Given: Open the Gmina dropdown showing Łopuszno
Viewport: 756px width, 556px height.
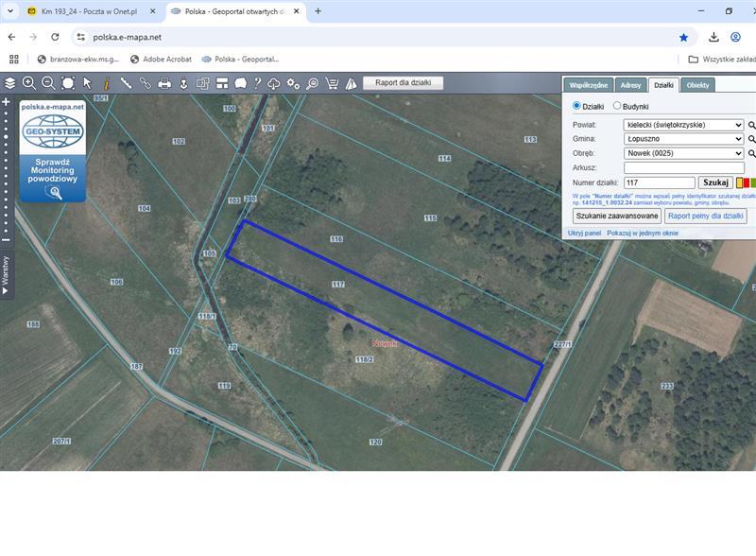Looking at the screenshot, I should [x=684, y=138].
